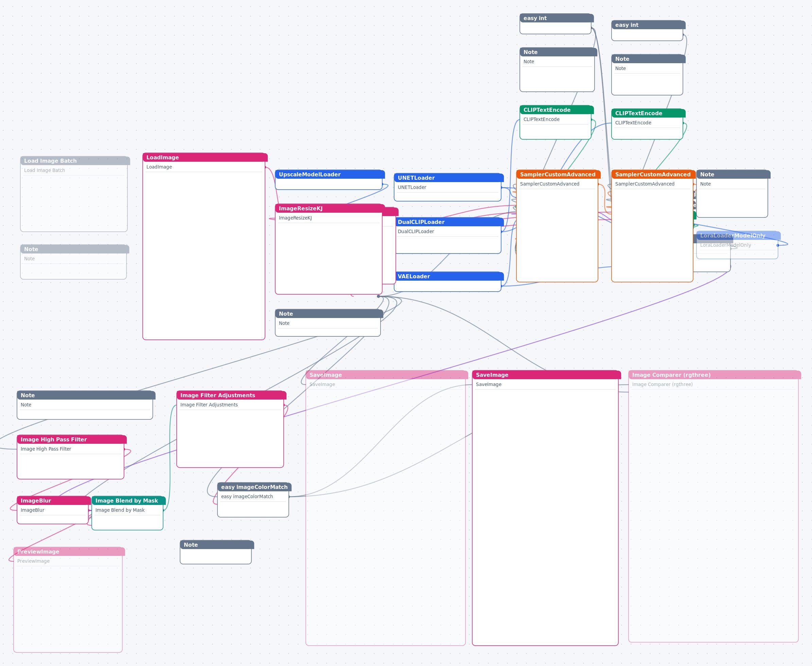This screenshot has width=812, height=666.
Task: Select the DualCLIPLoader node title bar
Action: coord(449,222)
